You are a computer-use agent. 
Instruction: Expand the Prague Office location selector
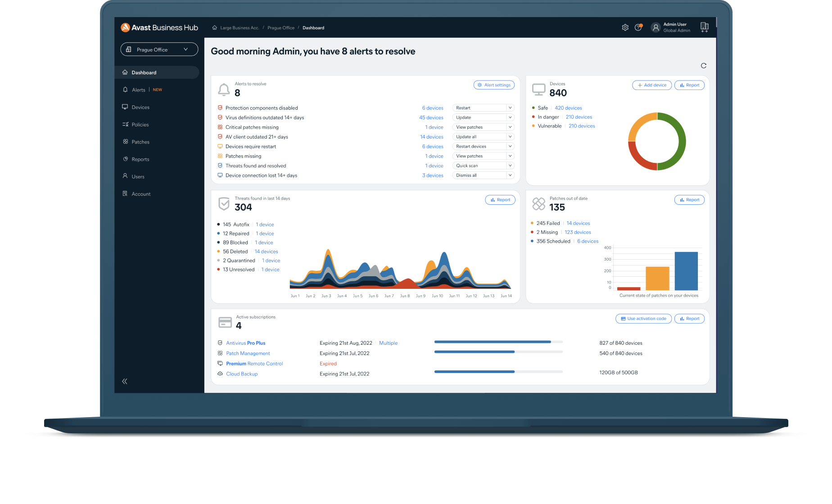158,49
